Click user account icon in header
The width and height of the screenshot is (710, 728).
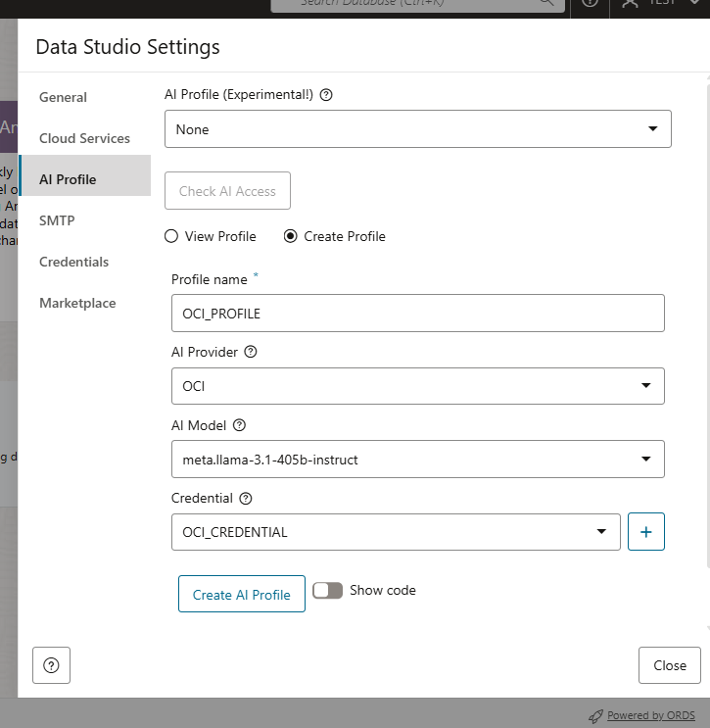[x=630, y=4]
